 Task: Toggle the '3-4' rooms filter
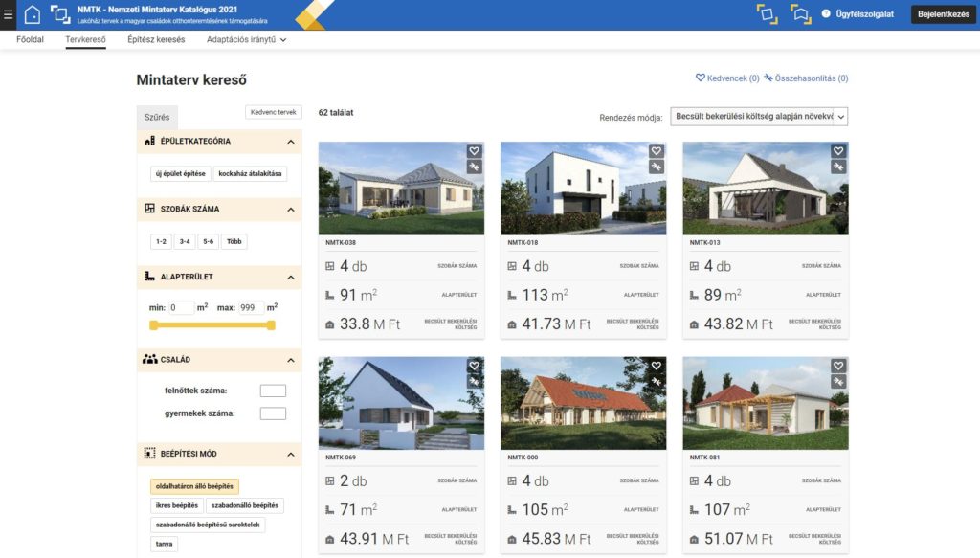tap(185, 242)
